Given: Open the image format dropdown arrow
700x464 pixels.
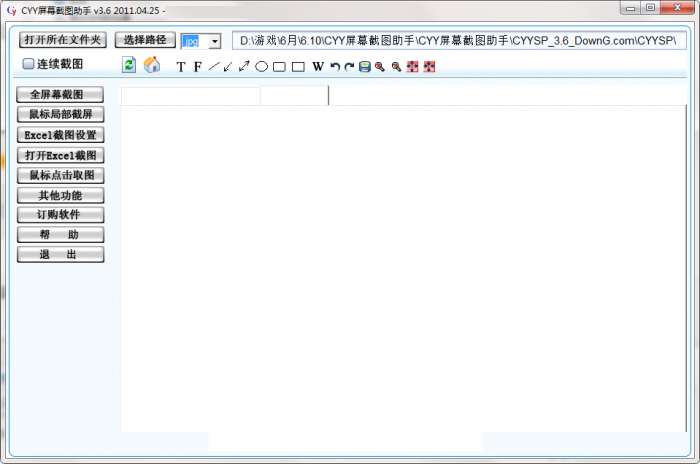Looking at the screenshot, I should pos(215,41).
